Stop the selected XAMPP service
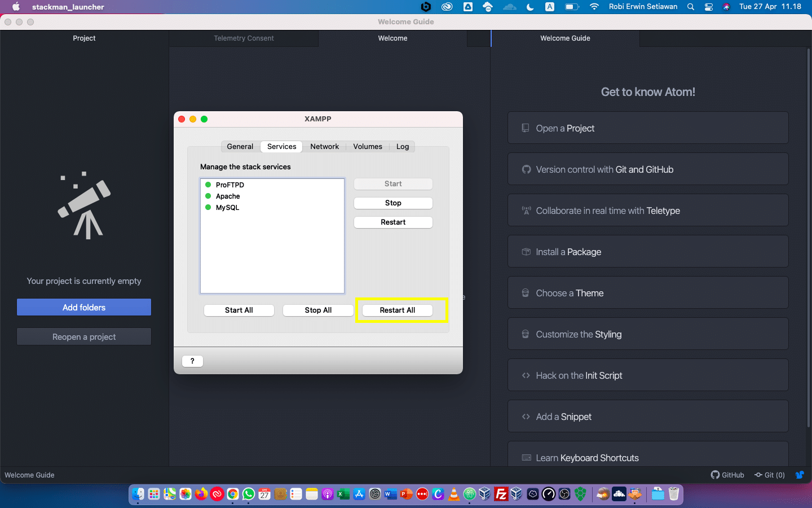 (x=393, y=203)
